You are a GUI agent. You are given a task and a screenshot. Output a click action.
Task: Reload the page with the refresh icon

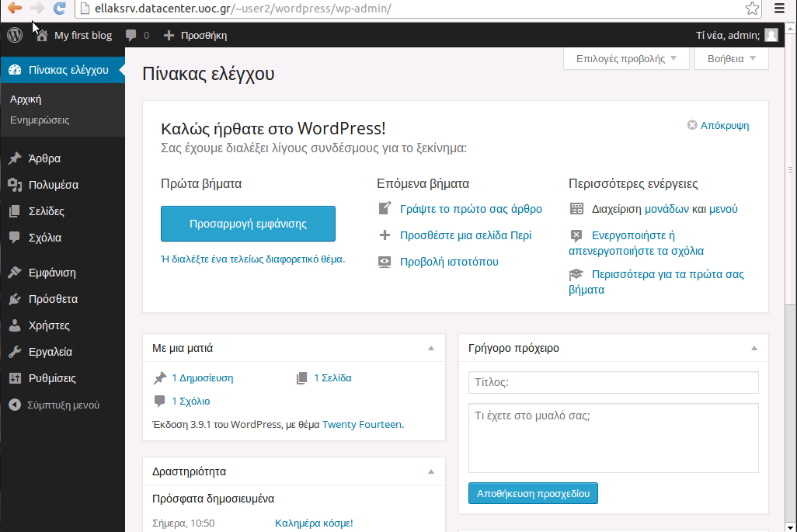click(x=60, y=8)
